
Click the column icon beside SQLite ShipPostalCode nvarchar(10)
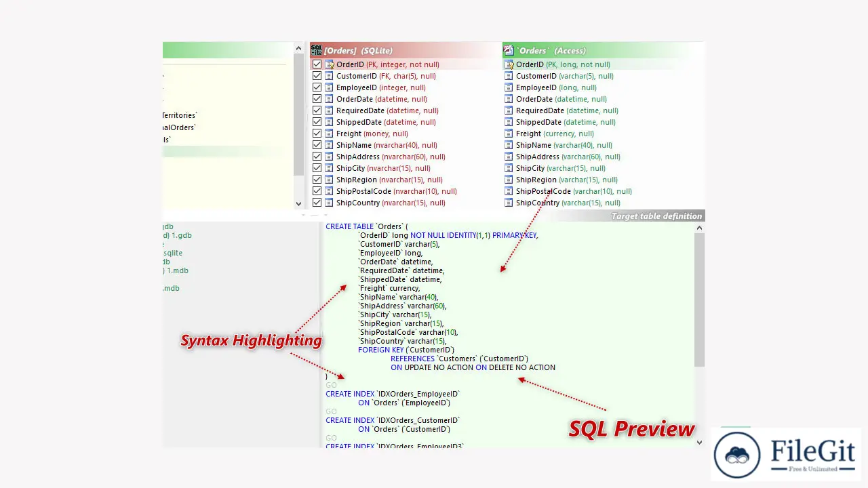(x=330, y=191)
